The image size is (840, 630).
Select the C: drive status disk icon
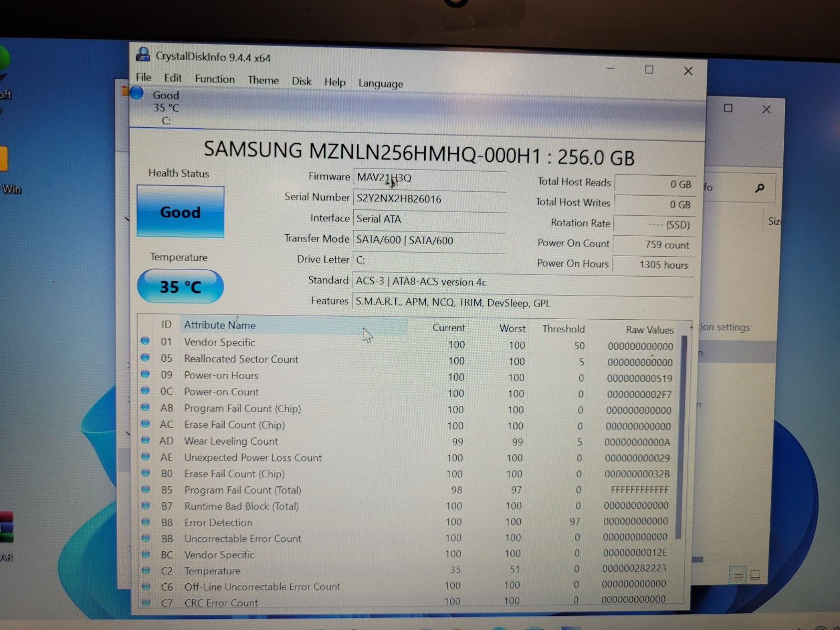click(137, 93)
